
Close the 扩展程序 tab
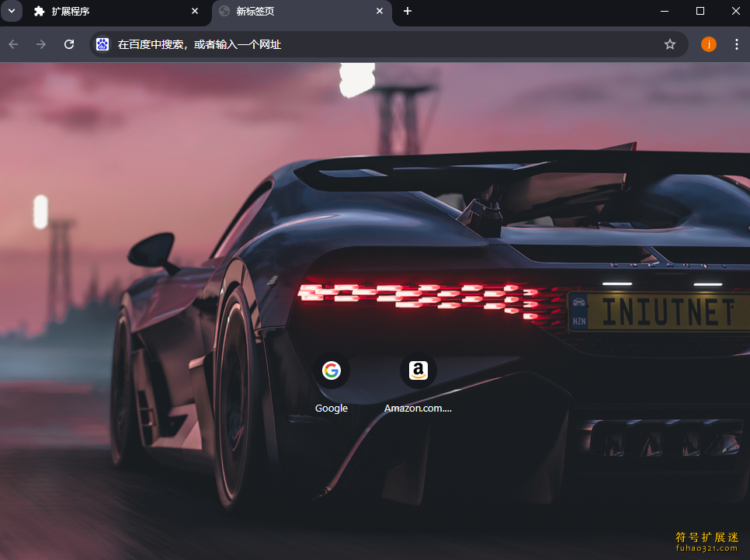point(195,11)
